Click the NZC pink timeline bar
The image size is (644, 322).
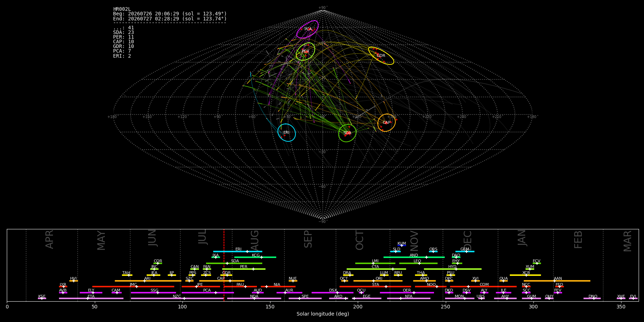[x=177, y=298]
